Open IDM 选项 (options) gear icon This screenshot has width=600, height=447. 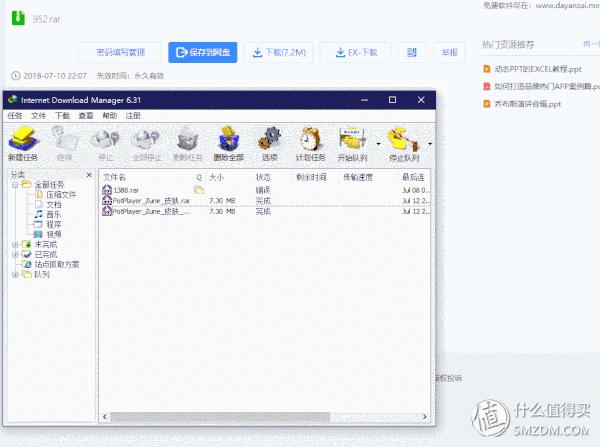click(269, 144)
